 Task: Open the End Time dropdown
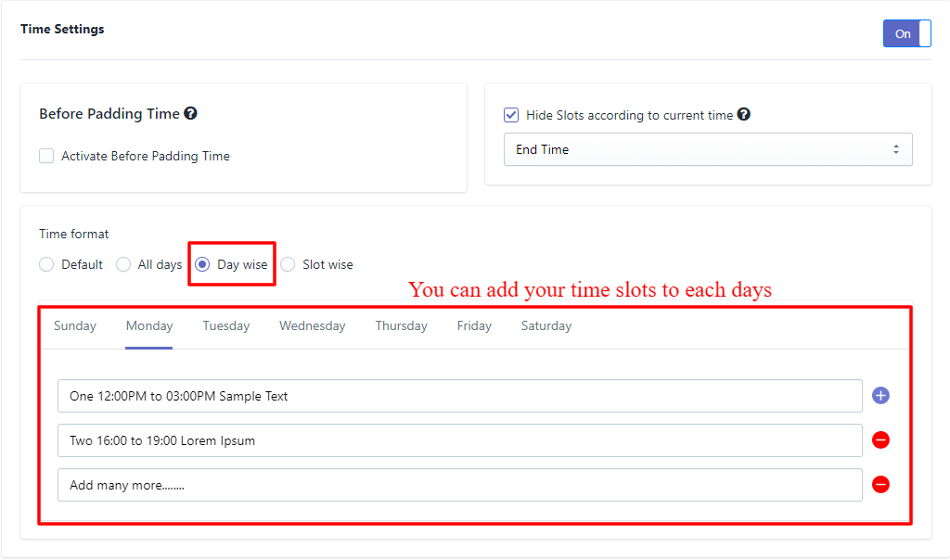pyautogui.click(x=708, y=149)
